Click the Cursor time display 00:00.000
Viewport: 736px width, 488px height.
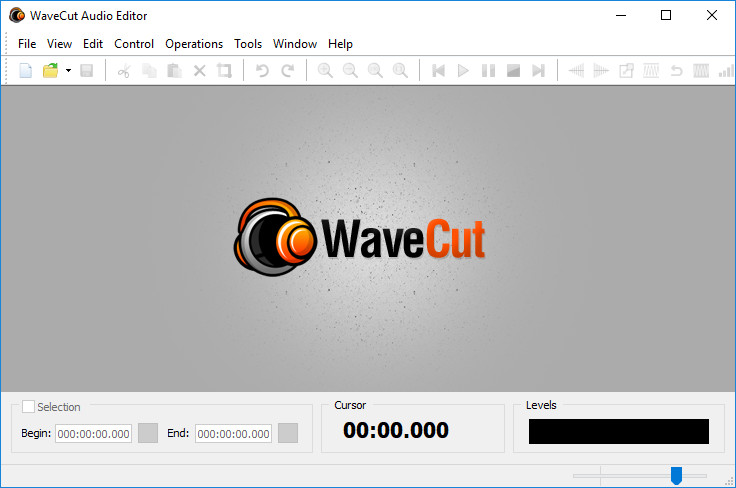396,430
